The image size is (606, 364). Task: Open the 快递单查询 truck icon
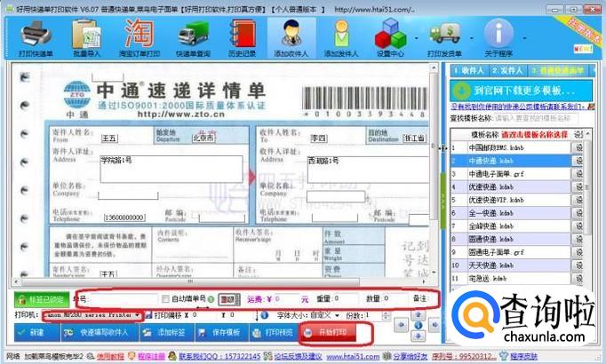193,38
